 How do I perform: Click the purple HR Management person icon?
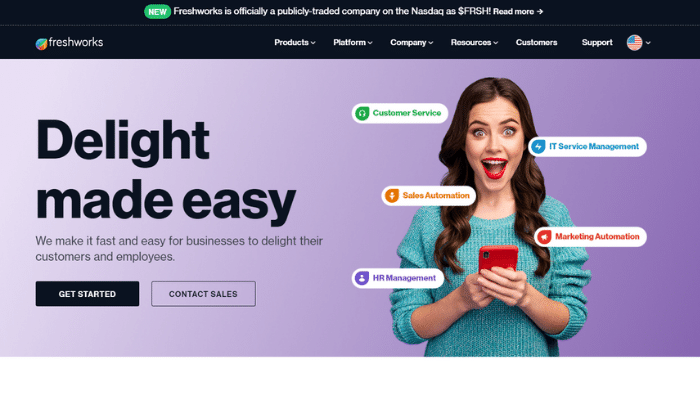(362, 278)
